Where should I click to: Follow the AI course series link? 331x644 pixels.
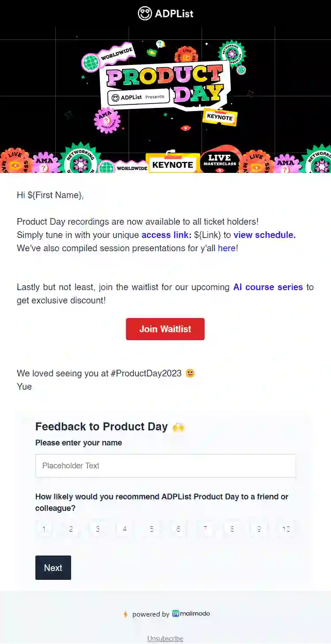tap(268, 287)
